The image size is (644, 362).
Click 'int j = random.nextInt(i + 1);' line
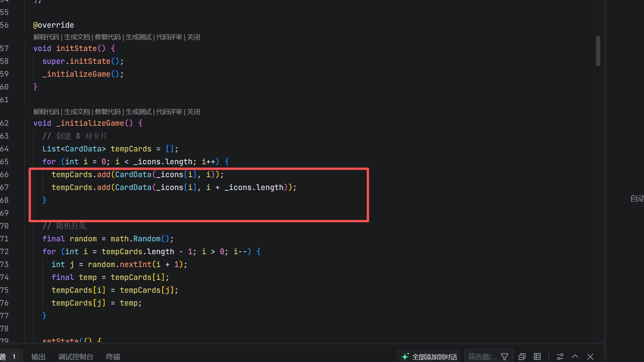pos(119,264)
